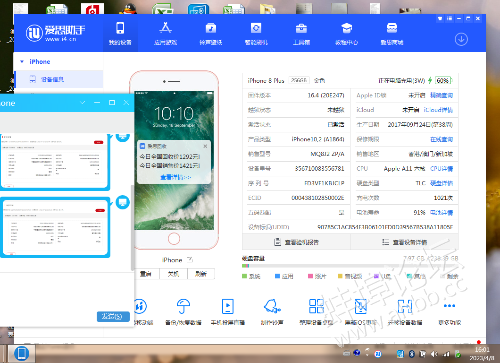Image resolution: width=500 pixels, height=363 pixels.
Task: Click the more functions three-dot icon
Action: coord(449,306)
